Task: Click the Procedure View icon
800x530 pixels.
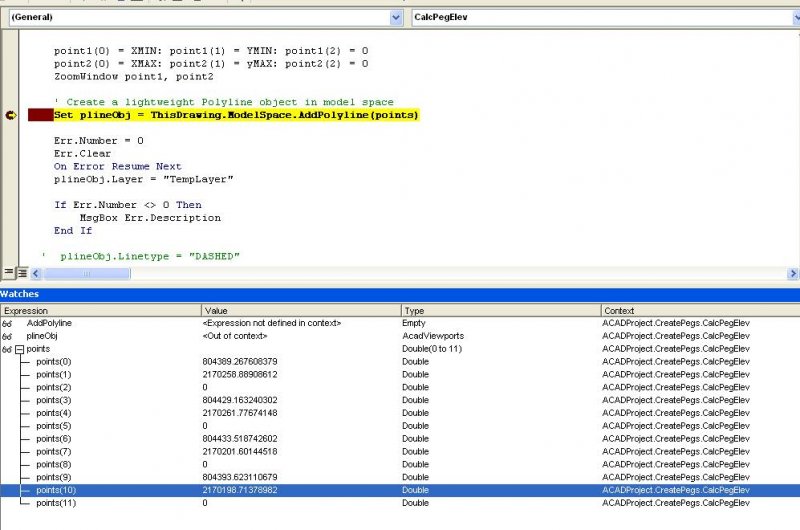Action: click(9, 273)
